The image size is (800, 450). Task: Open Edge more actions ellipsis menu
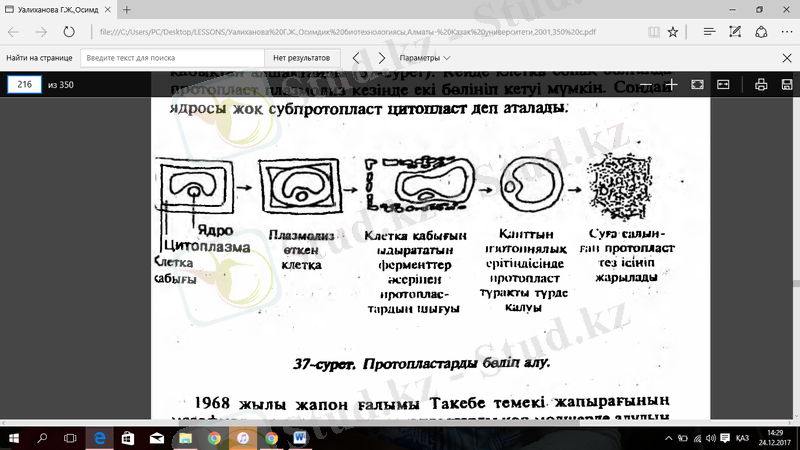[x=787, y=32]
